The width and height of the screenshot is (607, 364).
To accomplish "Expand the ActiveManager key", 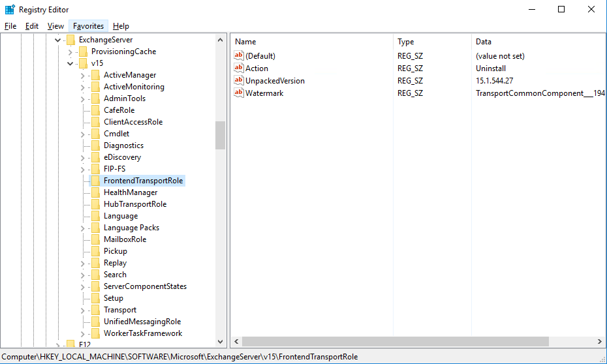I will point(82,76).
